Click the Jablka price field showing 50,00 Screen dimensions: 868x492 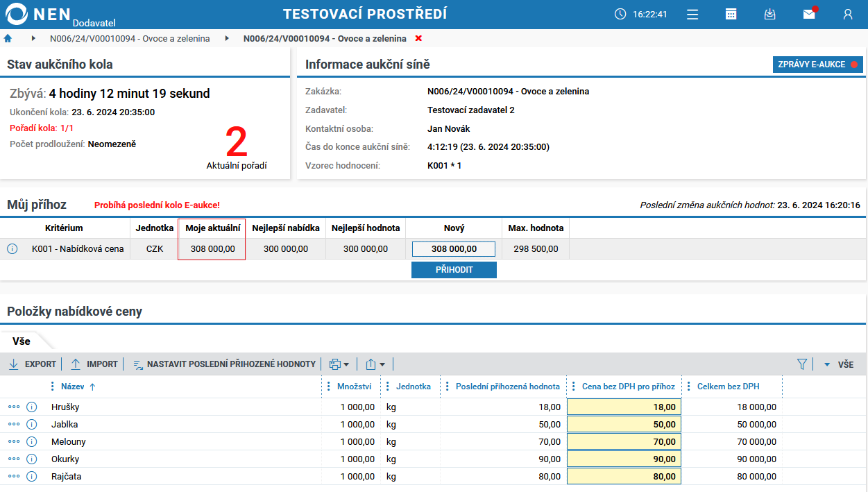[624, 424]
